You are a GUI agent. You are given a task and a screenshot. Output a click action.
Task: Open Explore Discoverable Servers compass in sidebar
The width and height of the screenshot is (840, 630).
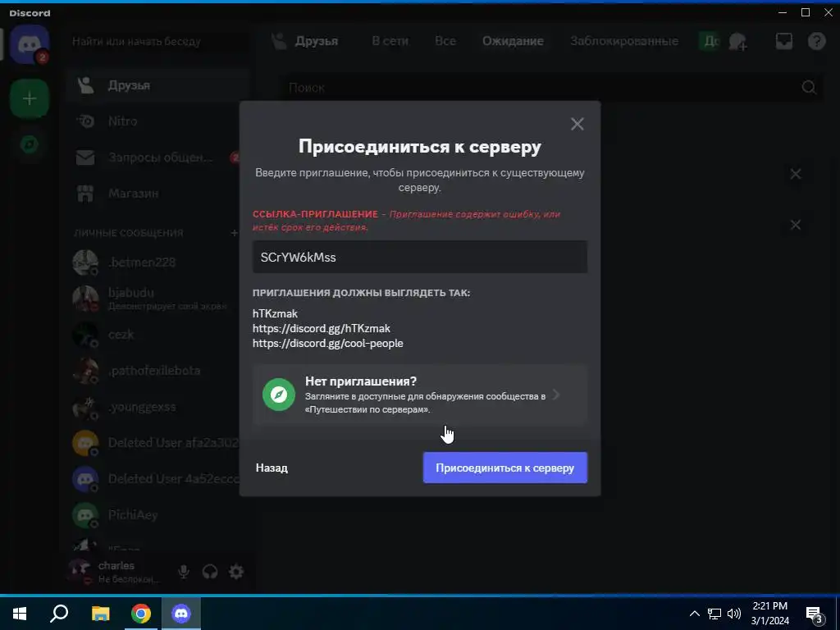point(30,144)
